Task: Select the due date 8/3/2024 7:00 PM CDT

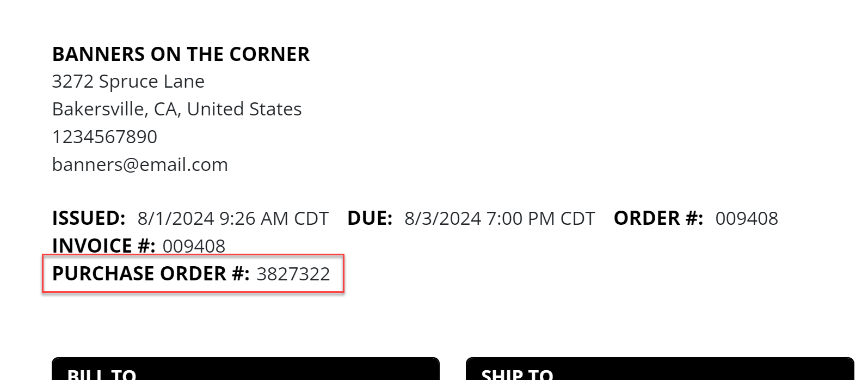Action: (x=500, y=219)
